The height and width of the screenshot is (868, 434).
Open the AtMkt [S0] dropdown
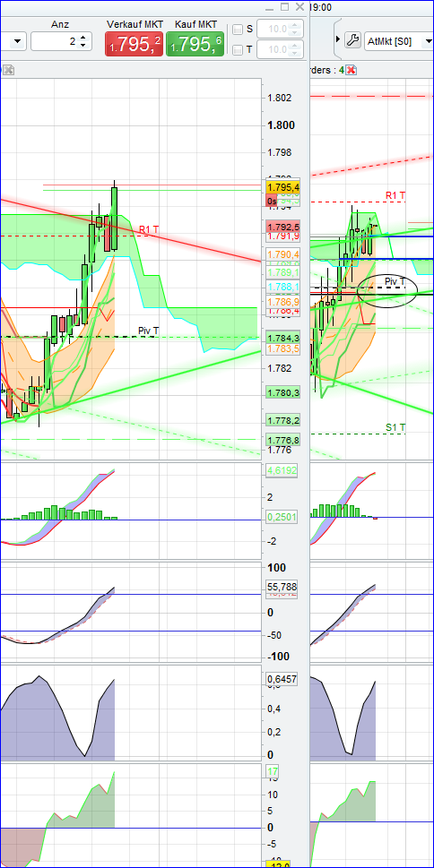427,41
